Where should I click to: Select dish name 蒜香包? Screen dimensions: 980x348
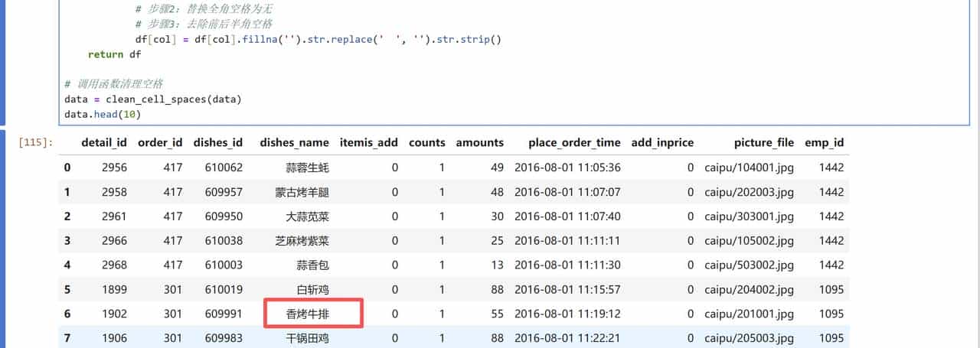coord(312,265)
